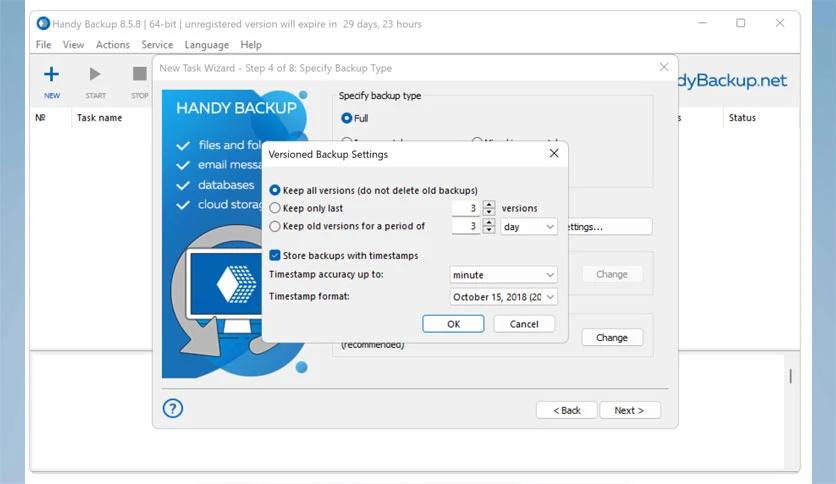Screen dimensions: 836x484
Task: Click the STOP square icon
Action: click(x=140, y=74)
